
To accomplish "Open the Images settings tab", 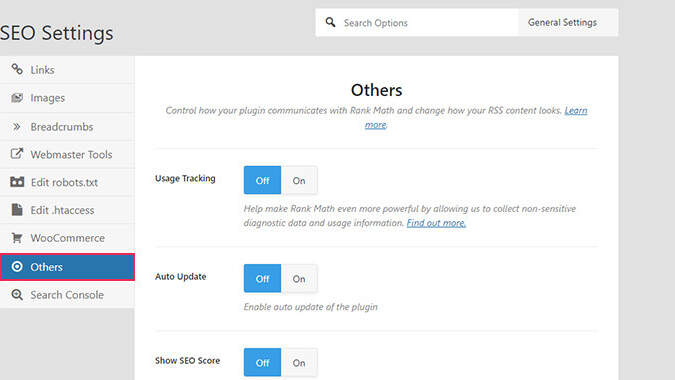I will (x=67, y=98).
